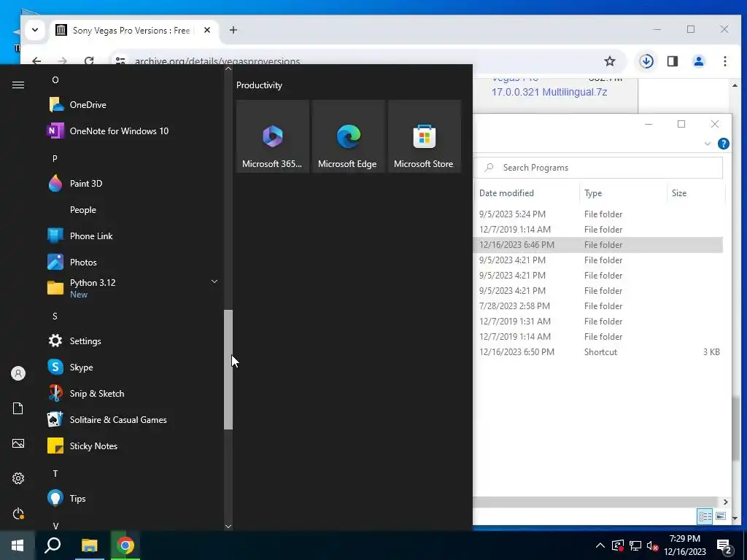
Task: Open Pictures from the Start sidebar
Action: coord(18,443)
